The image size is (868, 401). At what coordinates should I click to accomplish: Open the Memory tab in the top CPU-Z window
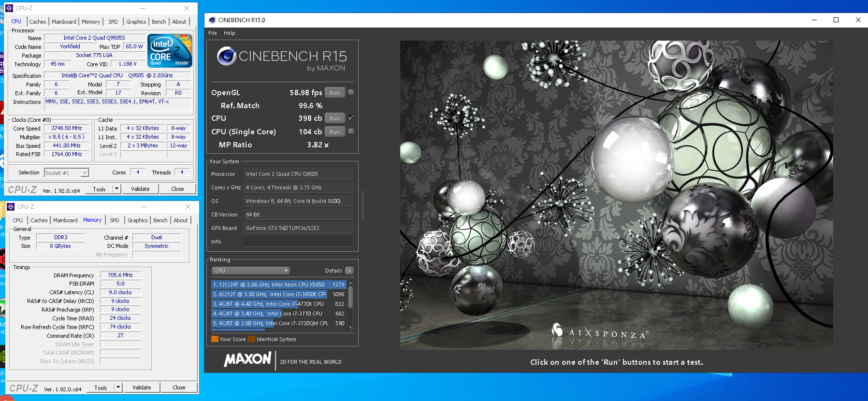[x=91, y=22]
